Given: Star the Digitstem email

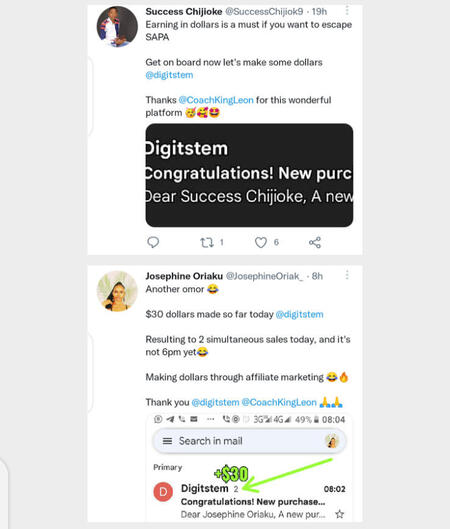Looking at the screenshot, I should pos(339,514).
